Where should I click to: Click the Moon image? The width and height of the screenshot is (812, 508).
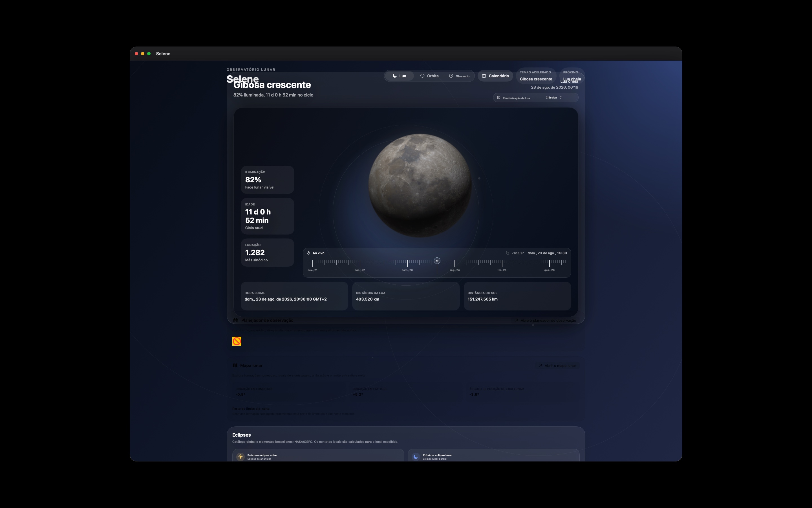[420, 185]
